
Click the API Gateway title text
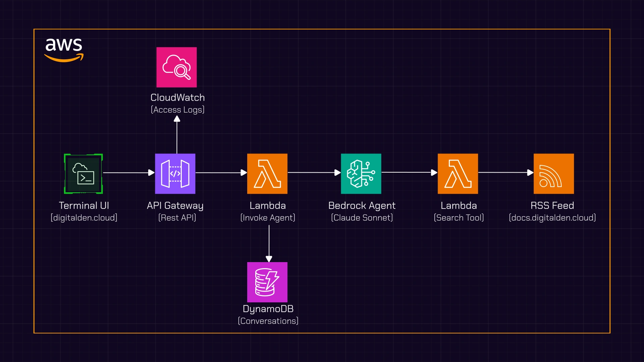175,205
